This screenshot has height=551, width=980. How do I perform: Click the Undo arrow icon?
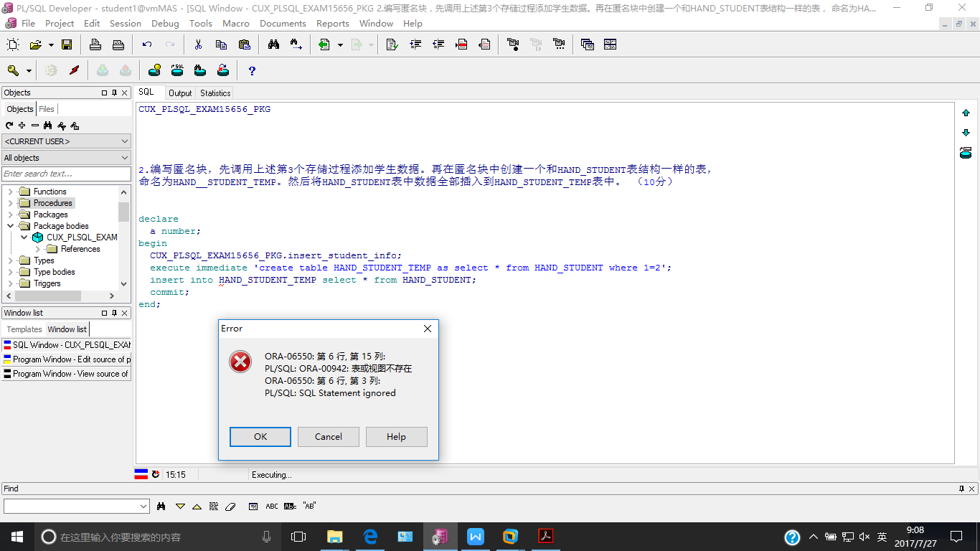[147, 44]
